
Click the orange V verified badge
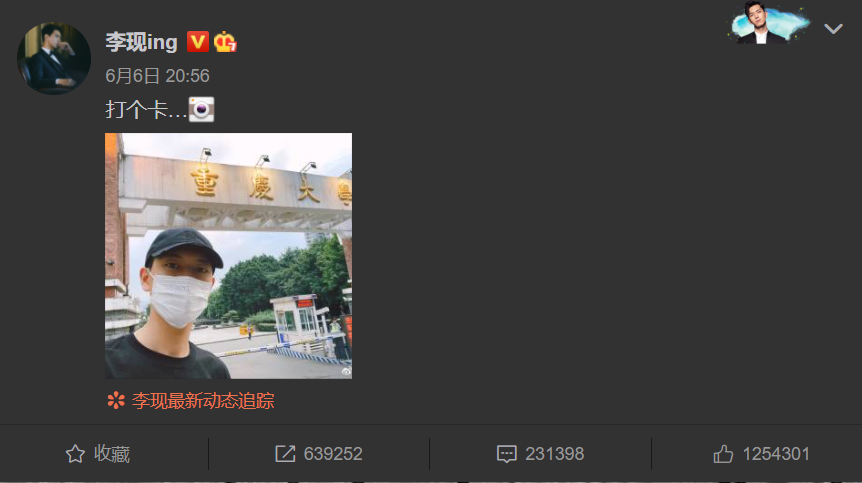point(197,42)
